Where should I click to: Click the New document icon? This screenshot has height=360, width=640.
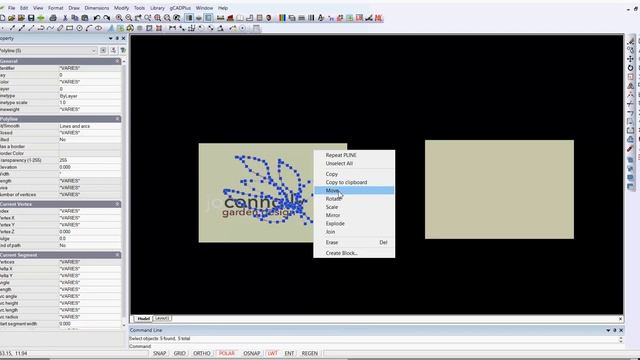(2, 18)
